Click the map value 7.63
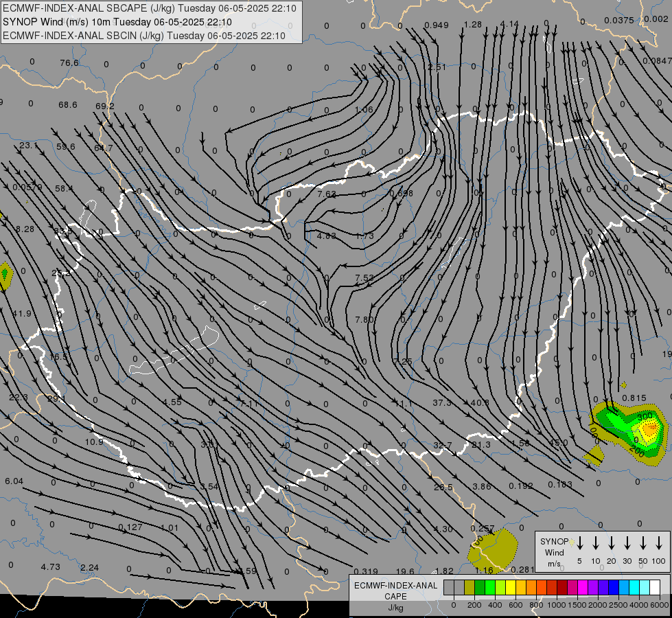This screenshot has height=618, width=672. pyautogui.click(x=327, y=194)
